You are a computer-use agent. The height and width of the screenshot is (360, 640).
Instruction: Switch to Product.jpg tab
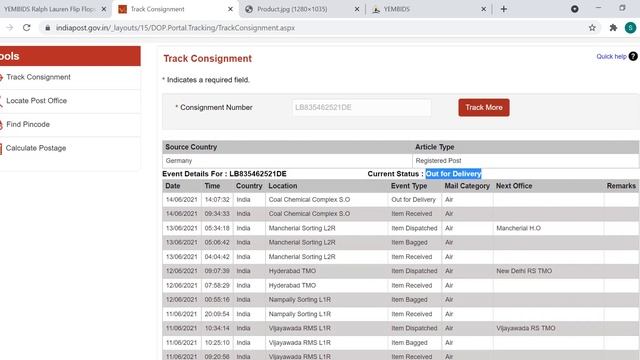click(301, 9)
